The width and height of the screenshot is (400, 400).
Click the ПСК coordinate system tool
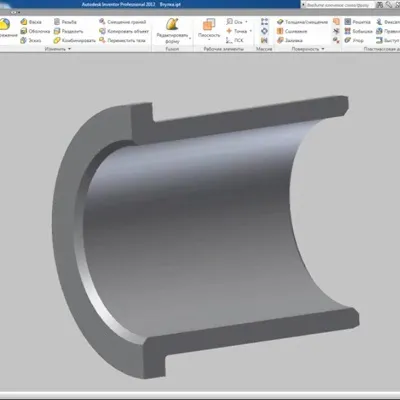[235, 40]
